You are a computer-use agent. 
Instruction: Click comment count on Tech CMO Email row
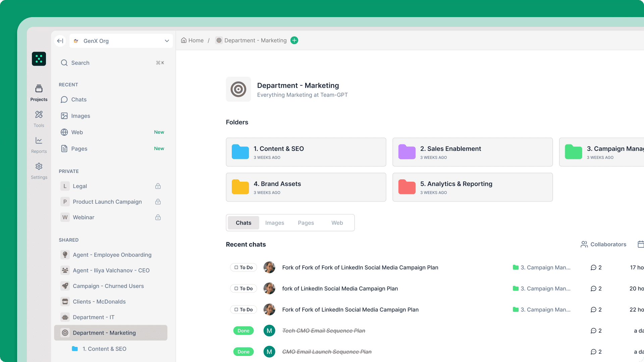596,331
